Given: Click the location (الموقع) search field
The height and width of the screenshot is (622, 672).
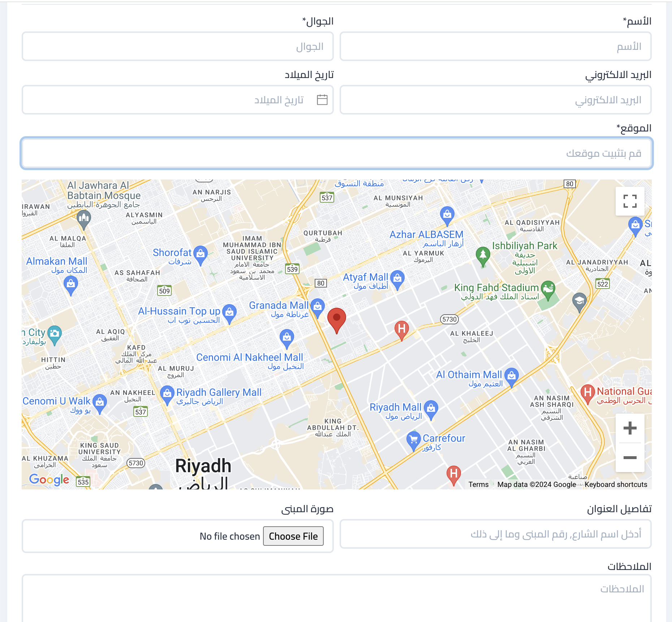Looking at the screenshot, I should [336, 153].
